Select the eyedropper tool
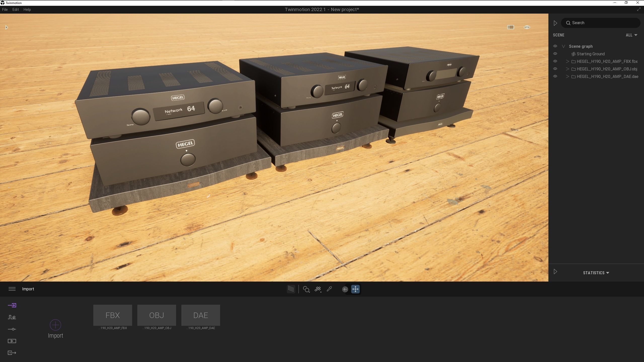 [x=329, y=289]
